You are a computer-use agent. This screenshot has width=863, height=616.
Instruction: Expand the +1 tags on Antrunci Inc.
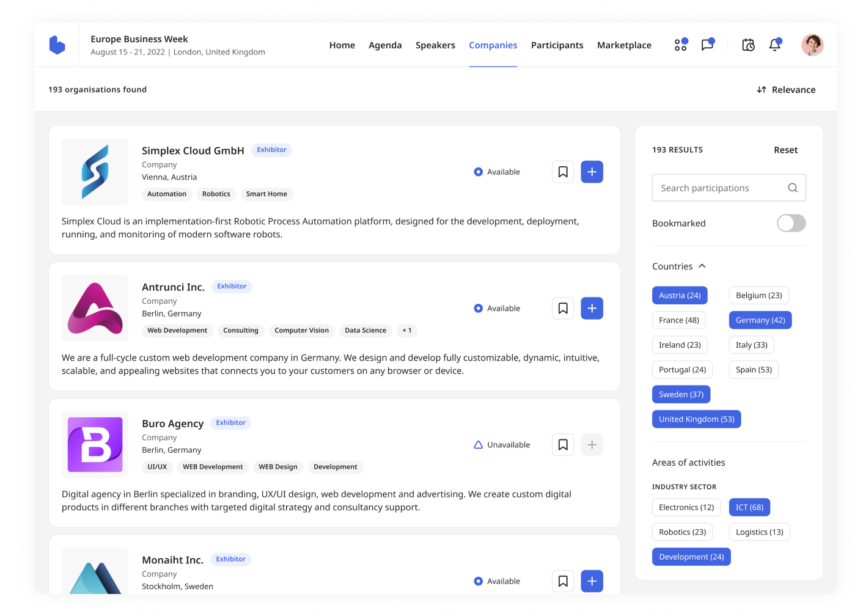click(x=407, y=331)
